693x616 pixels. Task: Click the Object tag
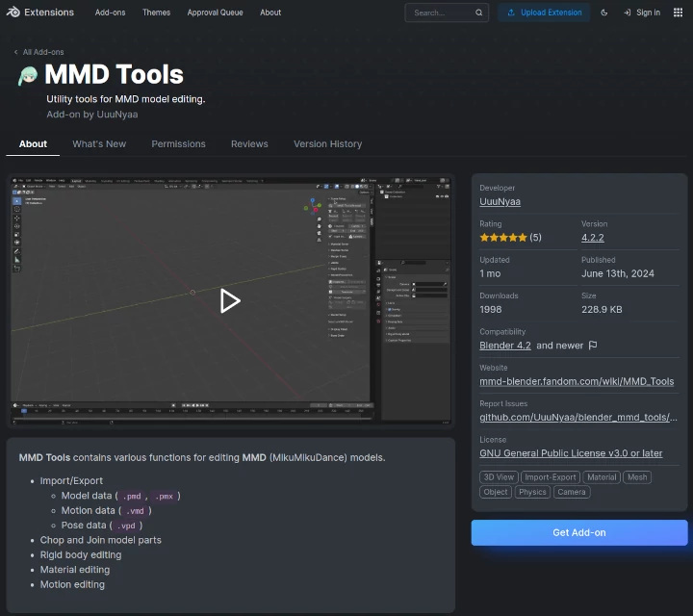coord(496,492)
